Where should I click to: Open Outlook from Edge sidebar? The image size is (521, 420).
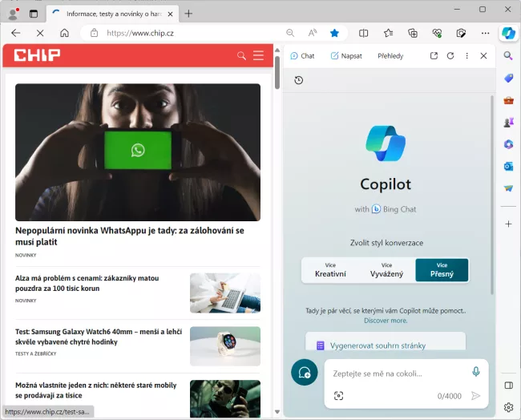coord(508,166)
